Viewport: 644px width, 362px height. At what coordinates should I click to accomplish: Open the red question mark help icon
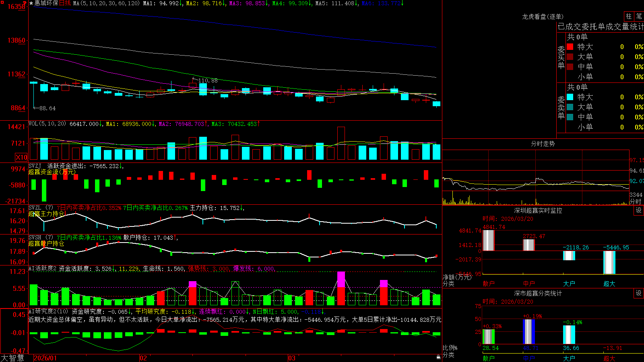(x=25, y=3)
